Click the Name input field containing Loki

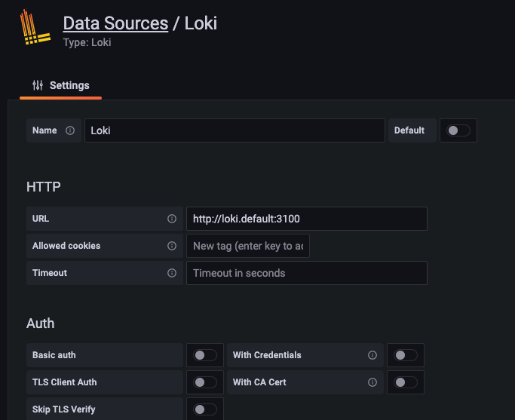(235, 130)
